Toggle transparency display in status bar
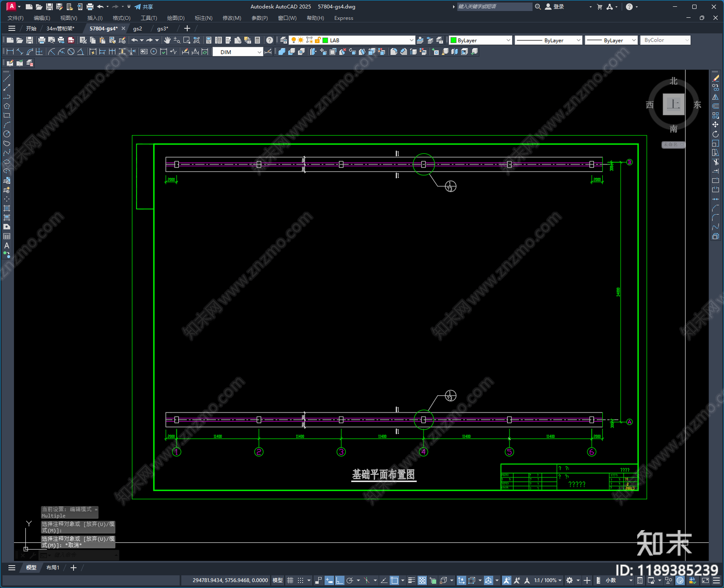 point(422,580)
